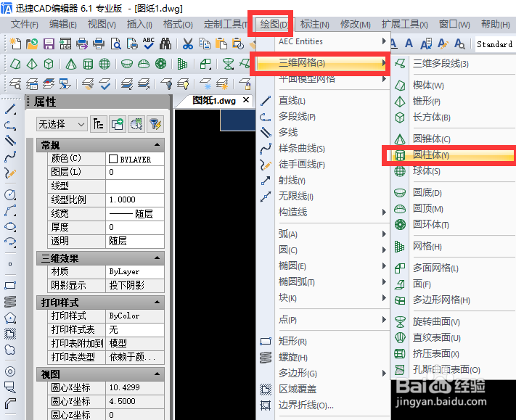This screenshot has height=420, width=516.
Task: Open the 标注(N) menu
Action: pyautogui.click(x=314, y=25)
